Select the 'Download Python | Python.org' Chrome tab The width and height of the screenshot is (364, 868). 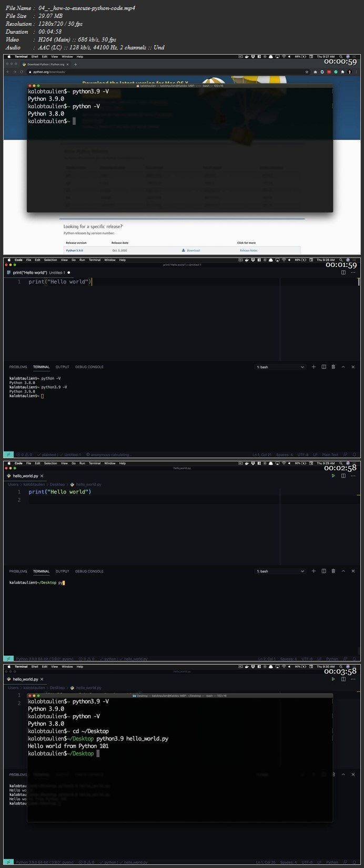[45, 64]
